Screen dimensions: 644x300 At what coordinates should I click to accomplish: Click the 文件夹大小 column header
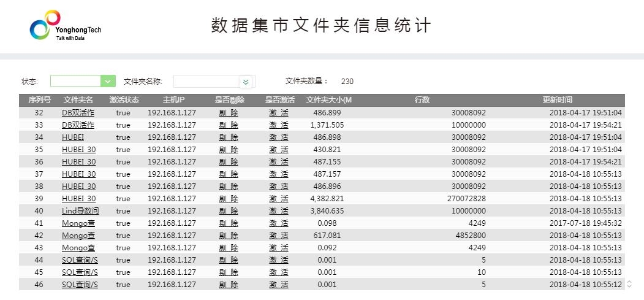pyautogui.click(x=329, y=100)
